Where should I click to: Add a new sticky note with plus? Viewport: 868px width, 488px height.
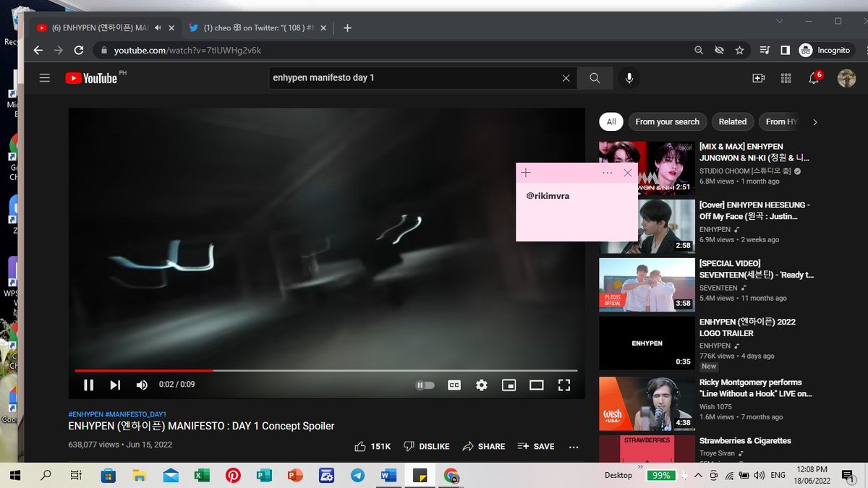(526, 173)
